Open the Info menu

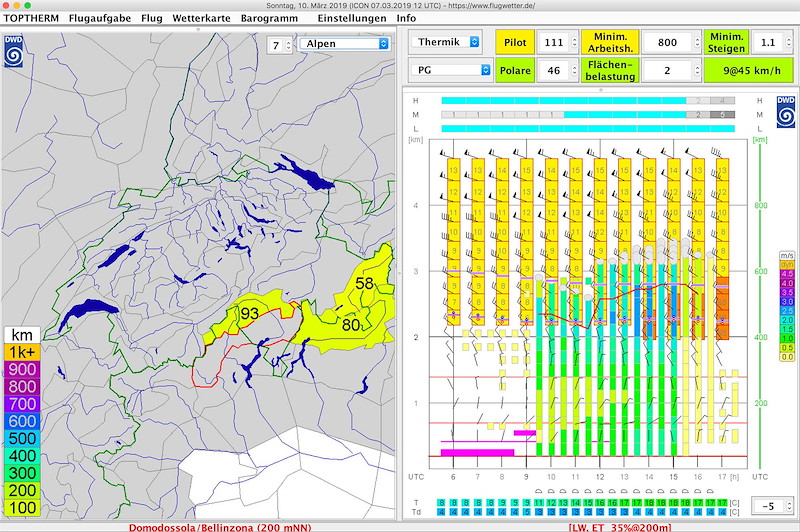tap(406, 18)
